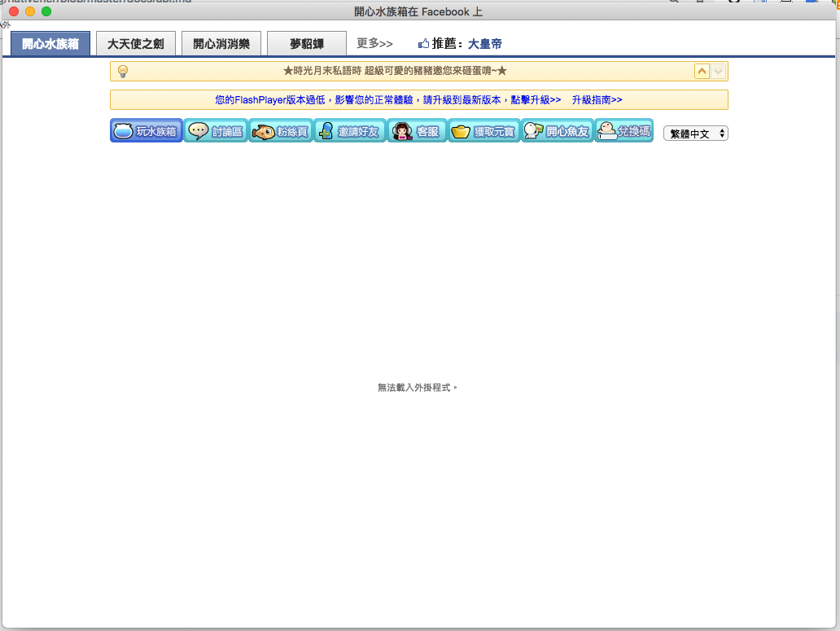Click the 玩水族箱 fish tank button
This screenshot has height=631, width=840.
pyautogui.click(x=147, y=131)
